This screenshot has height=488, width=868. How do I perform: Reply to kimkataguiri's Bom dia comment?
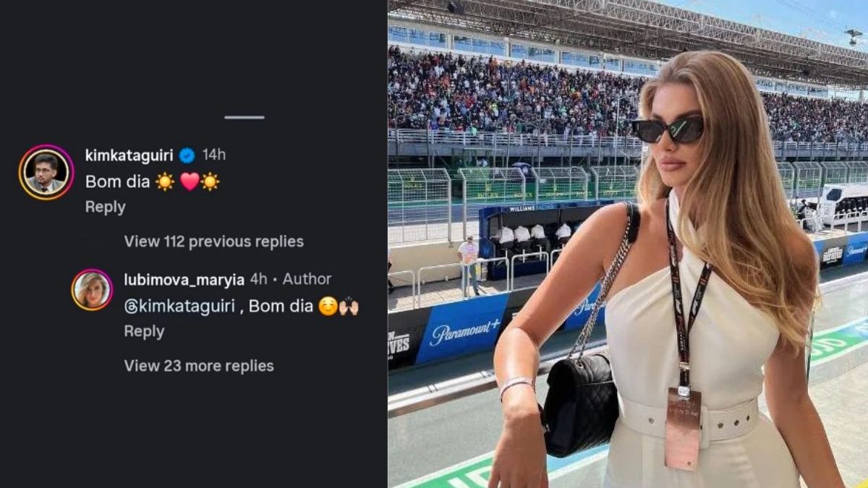coord(106,207)
